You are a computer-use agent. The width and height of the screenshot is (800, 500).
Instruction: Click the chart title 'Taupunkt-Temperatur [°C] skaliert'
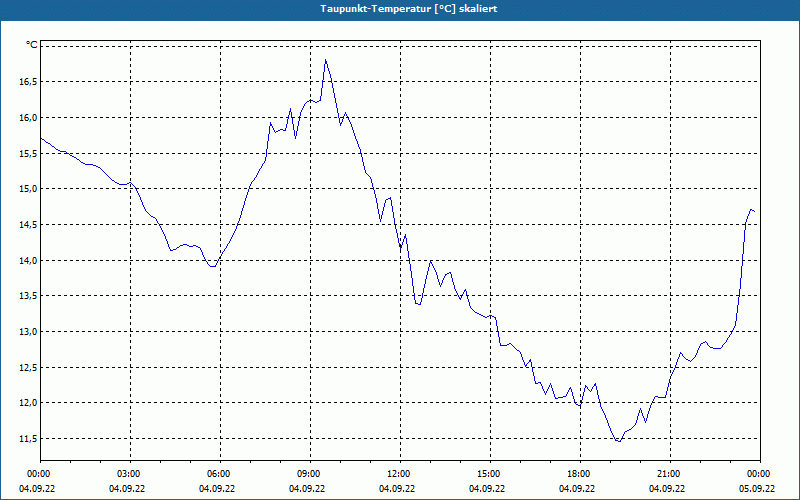(409, 9)
